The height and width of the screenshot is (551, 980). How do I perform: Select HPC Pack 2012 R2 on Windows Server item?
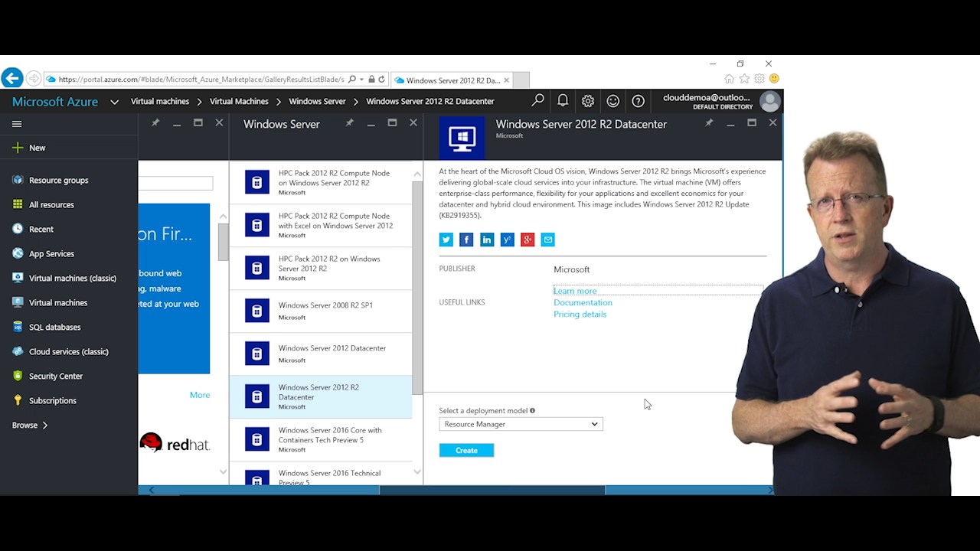pos(321,268)
